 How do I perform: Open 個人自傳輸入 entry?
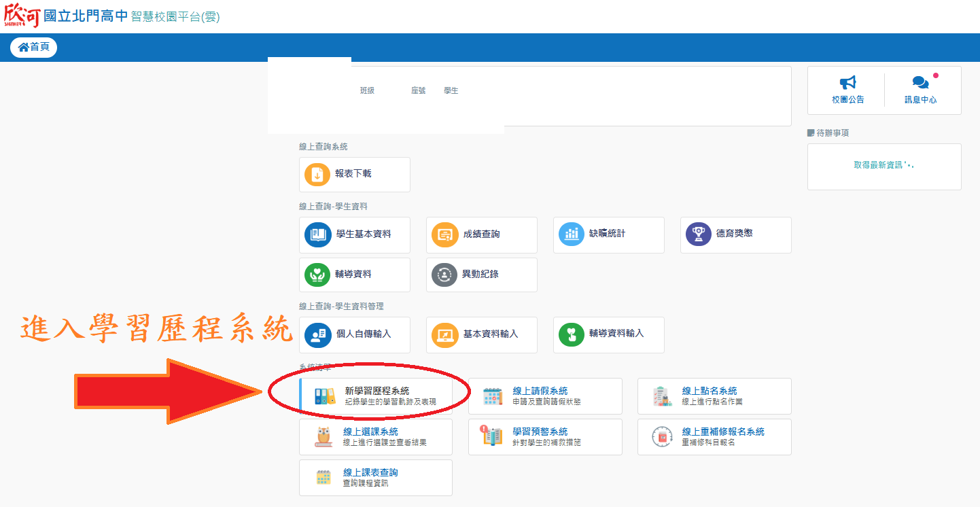pos(355,334)
